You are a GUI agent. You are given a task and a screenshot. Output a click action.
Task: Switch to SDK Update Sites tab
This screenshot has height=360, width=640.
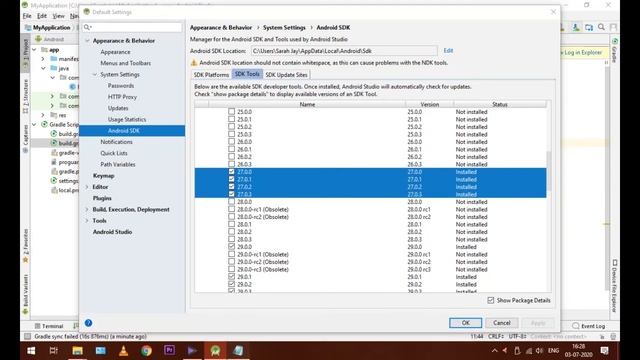tap(286, 75)
